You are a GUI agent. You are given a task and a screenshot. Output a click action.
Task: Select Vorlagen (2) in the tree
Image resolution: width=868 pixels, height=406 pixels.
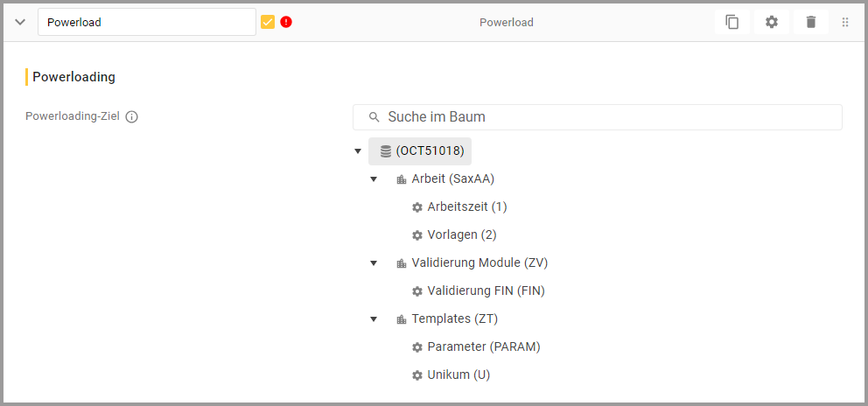[462, 234]
